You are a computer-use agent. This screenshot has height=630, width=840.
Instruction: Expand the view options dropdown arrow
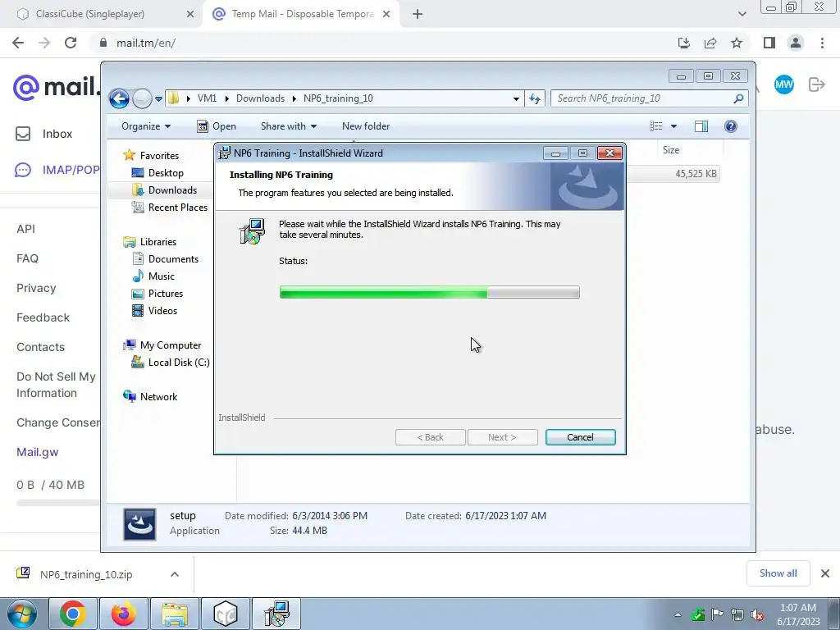pyautogui.click(x=674, y=126)
